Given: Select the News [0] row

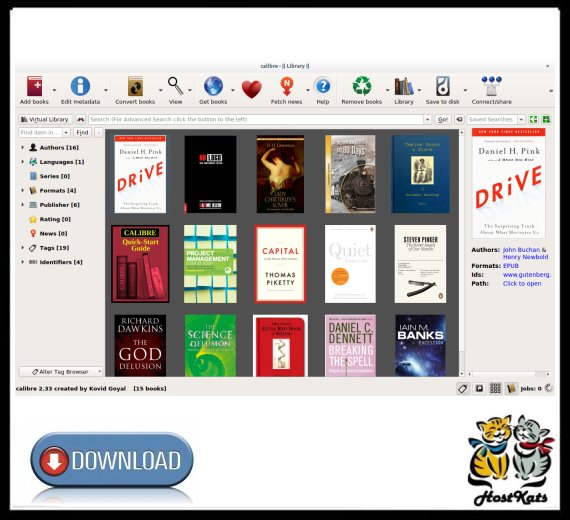Looking at the screenshot, I should click(53, 233).
